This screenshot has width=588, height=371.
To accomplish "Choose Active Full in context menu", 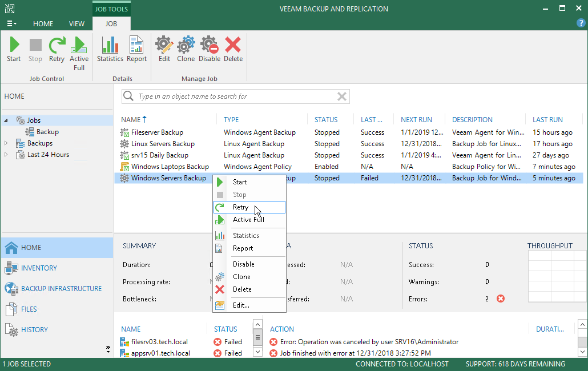I will click(249, 220).
